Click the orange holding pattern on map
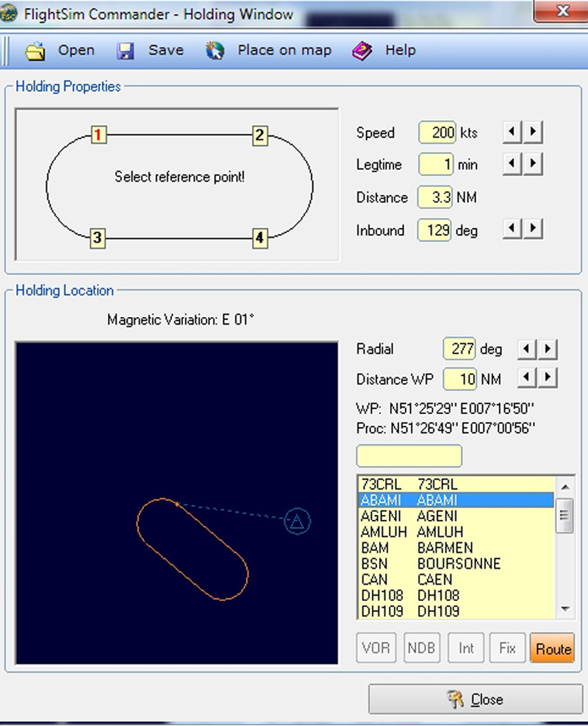The width and height of the screenshot is (588, 726). pos(193,549)
